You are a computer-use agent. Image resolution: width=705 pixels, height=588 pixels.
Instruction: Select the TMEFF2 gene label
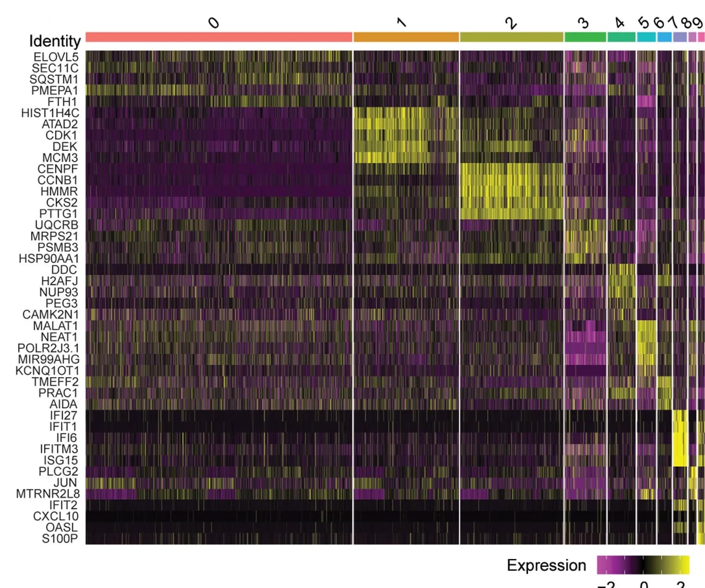pyautogui.click(x=55, y=382)
